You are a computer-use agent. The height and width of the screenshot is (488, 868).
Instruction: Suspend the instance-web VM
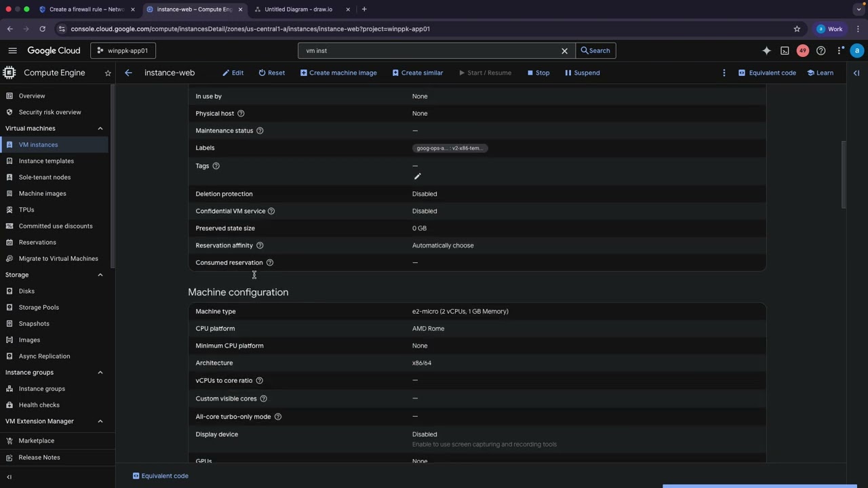(582, 73)
